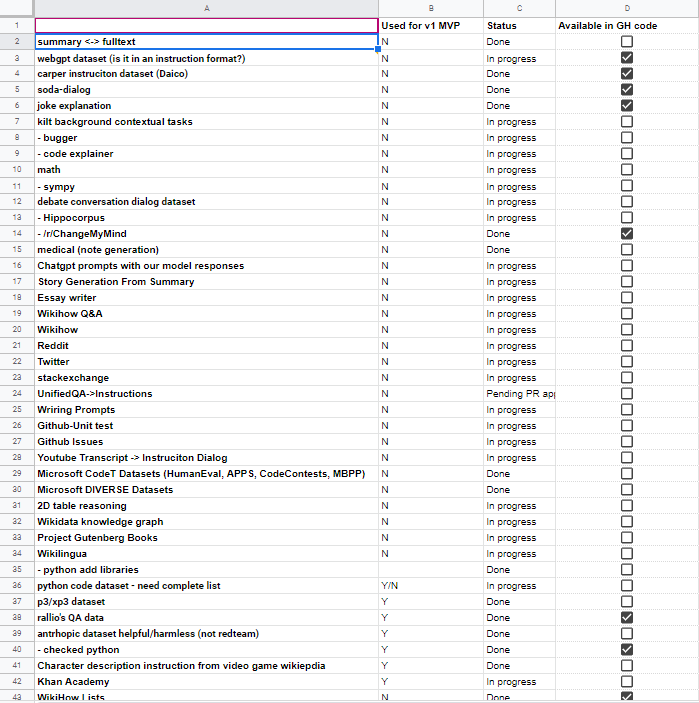Check the medical (note generation) checkbox
Image resolution: width=699 pixels, height=703 pixels.
point(626,250)
